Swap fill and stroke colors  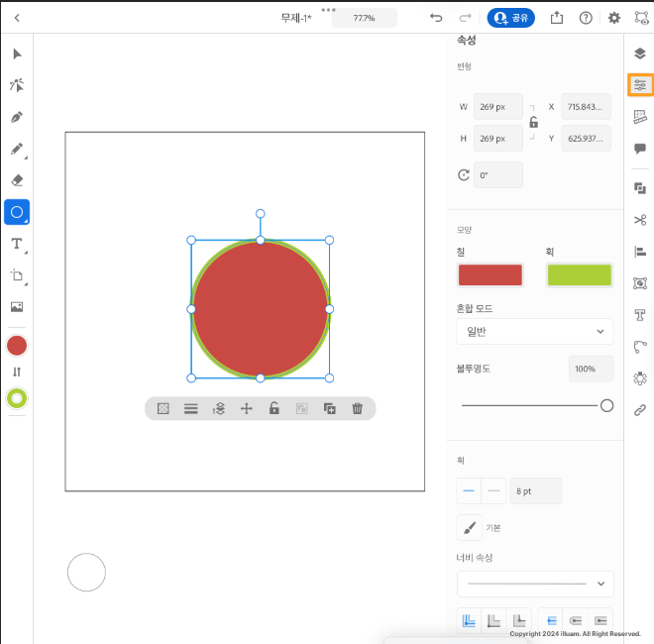click(x=17, y=373)
